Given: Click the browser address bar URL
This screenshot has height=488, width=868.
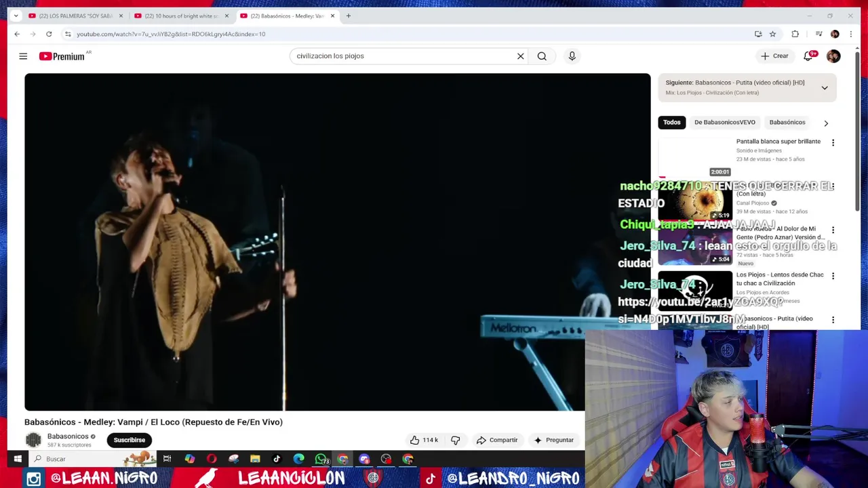Looking at the screenshot, I should click(x=171, y=34).
